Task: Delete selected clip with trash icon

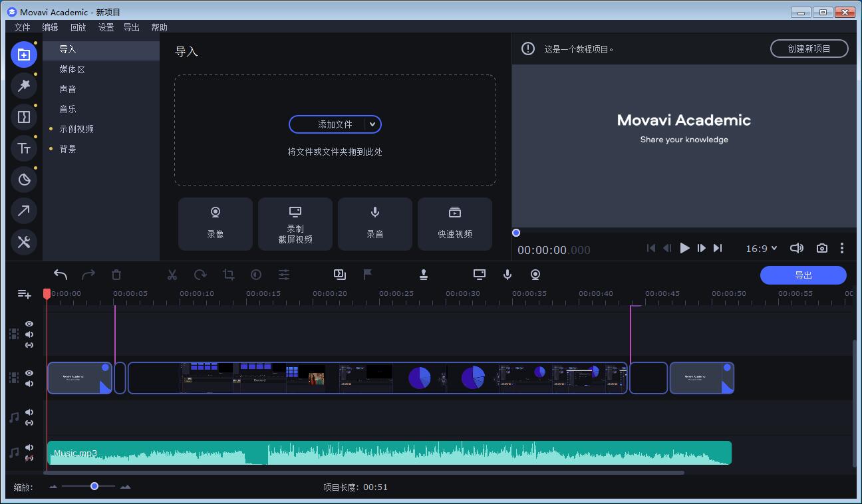Action: pyautogui.click(x=116, y=275)
